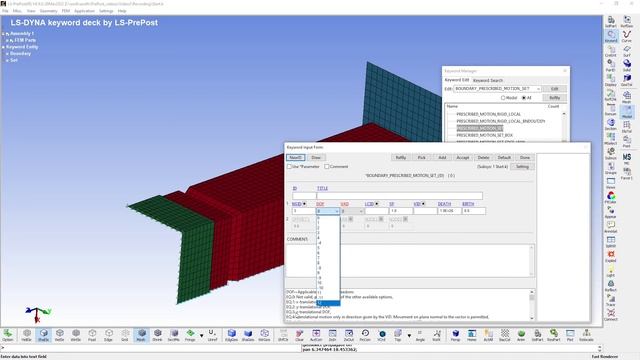
Task: Open the dropdown arrow next to Fringe
Action: [201, 336]
